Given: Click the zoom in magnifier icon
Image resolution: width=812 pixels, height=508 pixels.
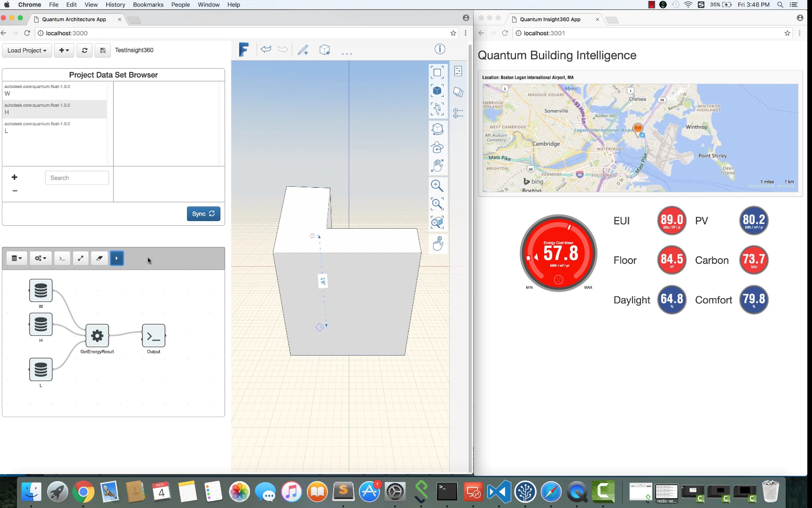Looking at the screenshot, I should click(437, 185).
